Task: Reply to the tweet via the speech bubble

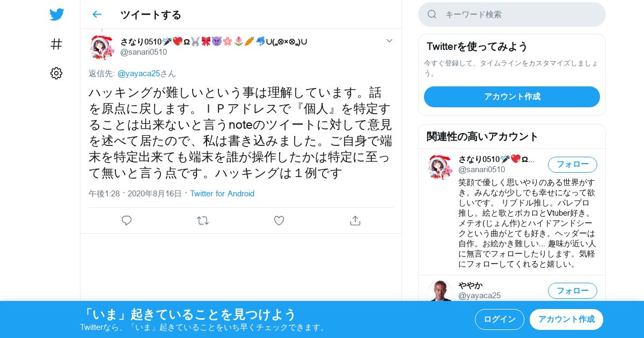Action: pyautogui.click(x=127, y=221)
